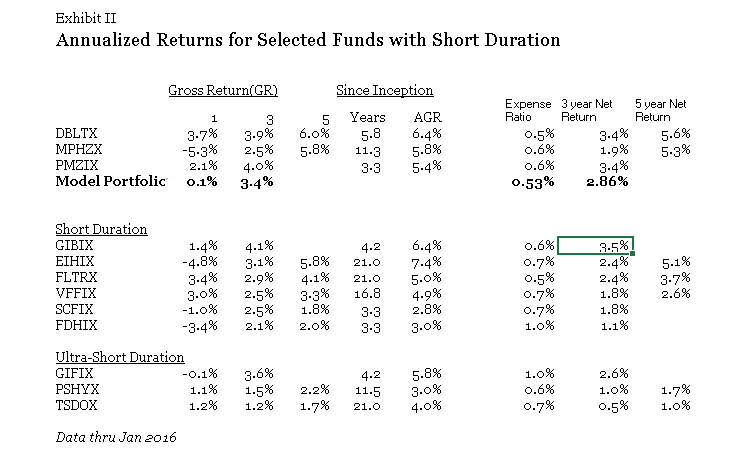The image size is (745, 457).
Task: Select the Ultra-Short Duration section heading
Action: click(x=119, y=357)
